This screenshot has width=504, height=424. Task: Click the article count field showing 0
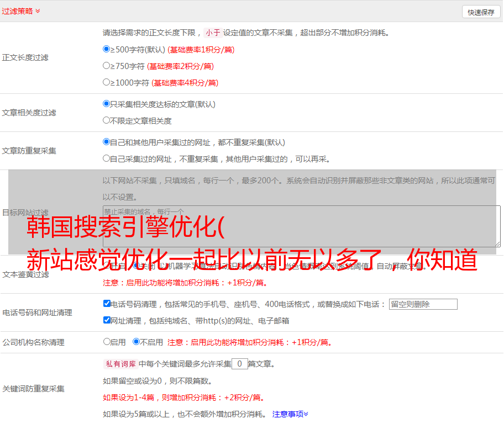(239, 364)
